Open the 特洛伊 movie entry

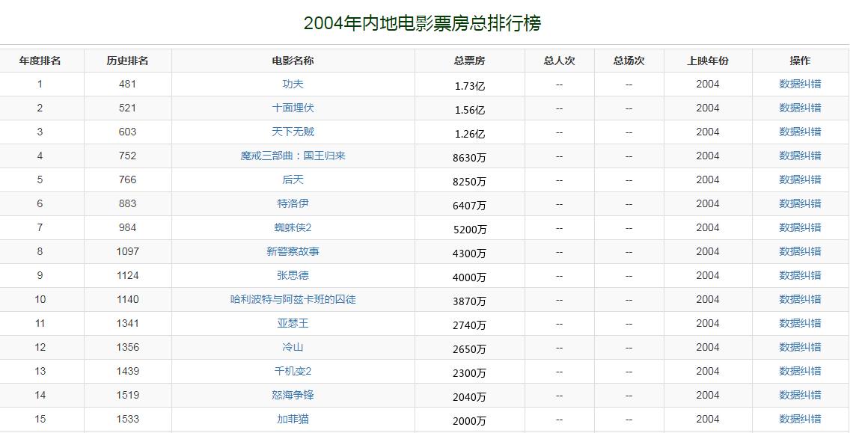pos(293,203)
